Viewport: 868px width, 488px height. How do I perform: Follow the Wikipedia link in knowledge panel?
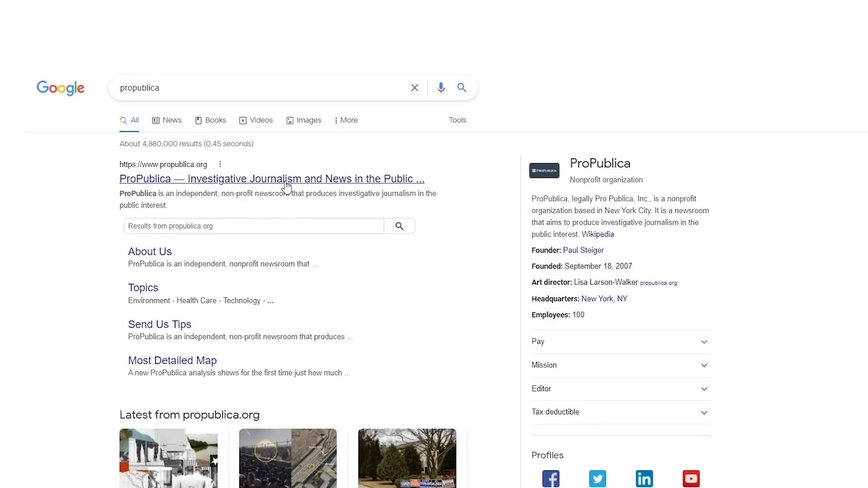597,234
